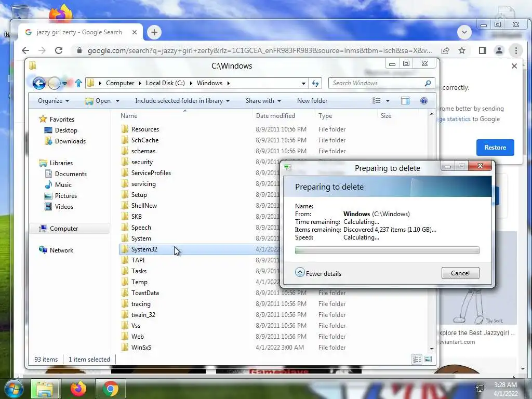Close the jazzy girl zerty Chrome tab

135,32
